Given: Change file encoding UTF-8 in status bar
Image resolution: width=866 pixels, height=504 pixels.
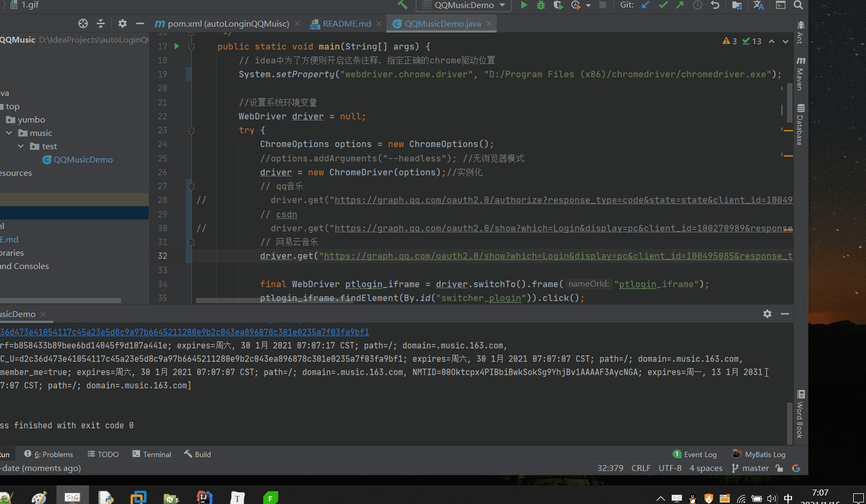Looking at the screenshot, I should pos(670,468).
